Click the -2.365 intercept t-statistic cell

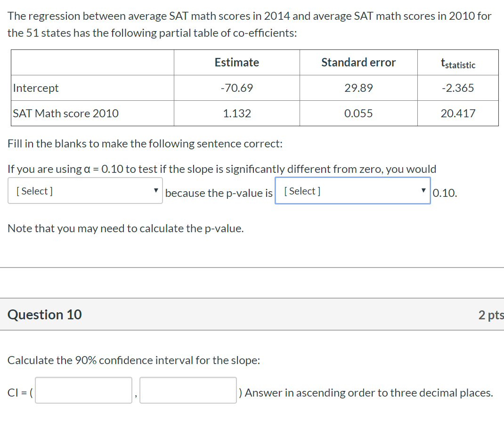click(x=458, y=88)
